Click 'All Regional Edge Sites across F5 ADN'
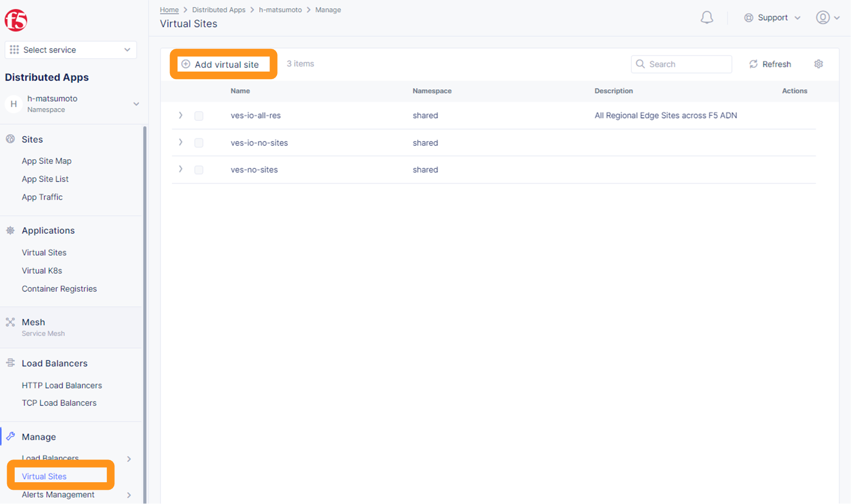851x504 pixels. (665, 116)
